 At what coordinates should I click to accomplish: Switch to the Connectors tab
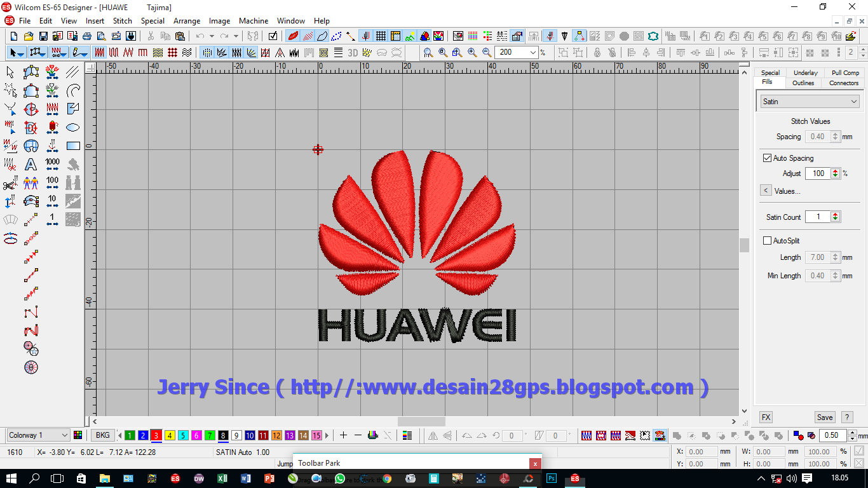pos(844,83)
